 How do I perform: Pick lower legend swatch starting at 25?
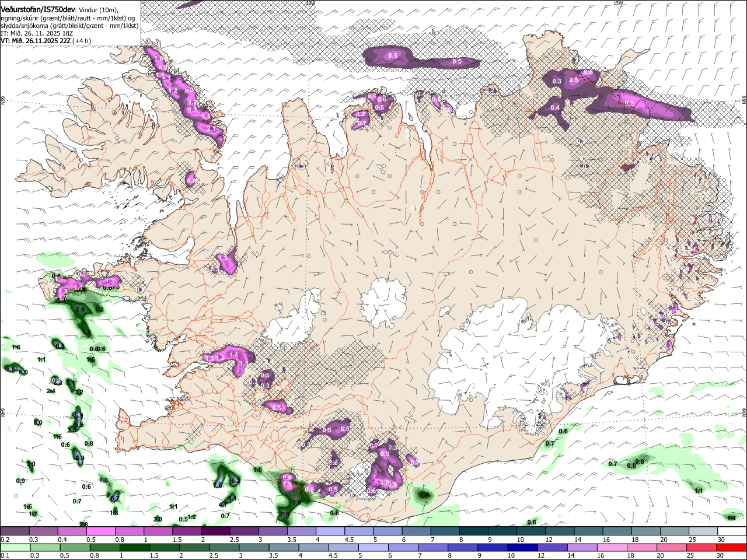click(x=702, y=547)
